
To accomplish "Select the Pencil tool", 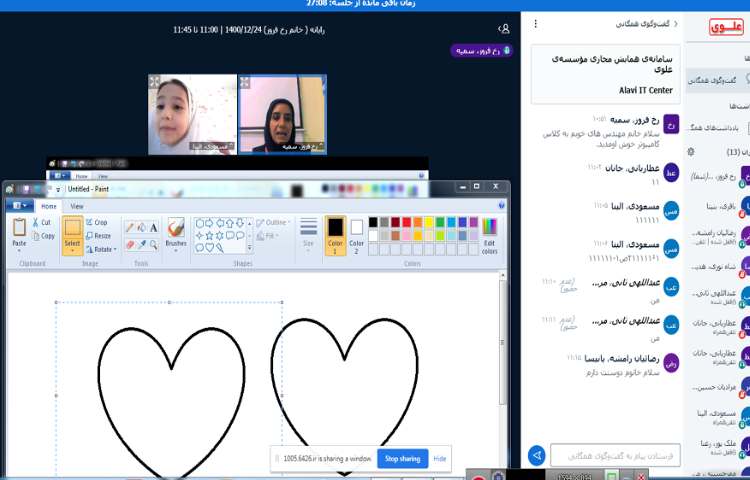I will (130, 228).
